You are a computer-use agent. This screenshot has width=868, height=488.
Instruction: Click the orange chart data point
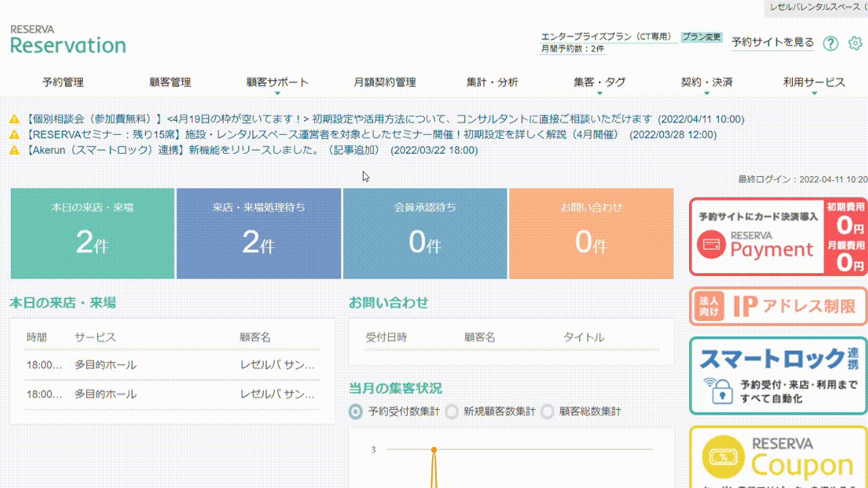pyautogui.click(x=434, y=449)
